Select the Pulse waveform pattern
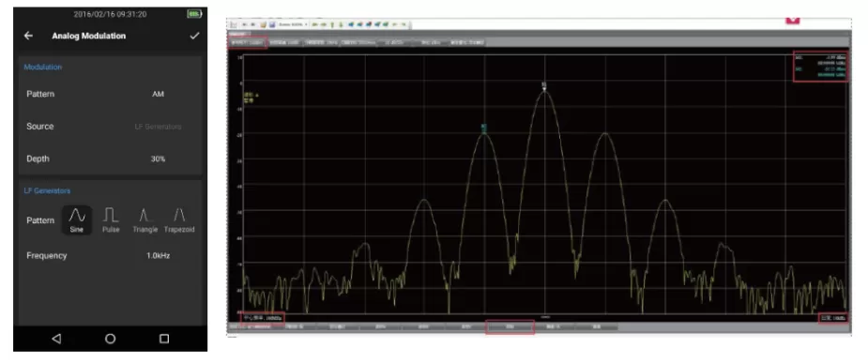868x363 pixels. click(x=111, y=219)
